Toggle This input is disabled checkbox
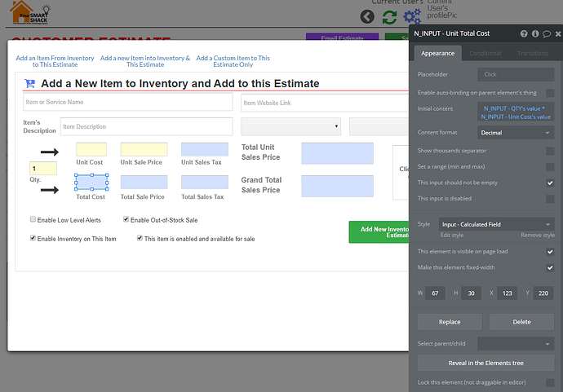This screenshot has height=392, width=563. [550, 199]
